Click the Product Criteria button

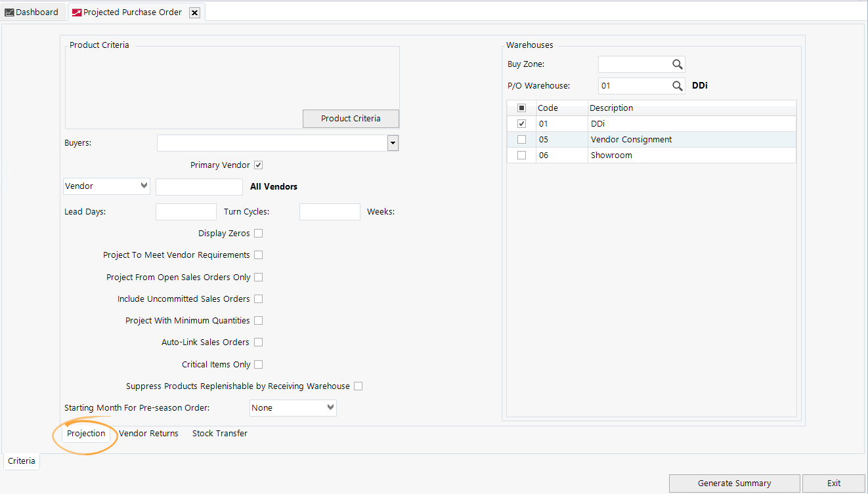pos(351,118)
